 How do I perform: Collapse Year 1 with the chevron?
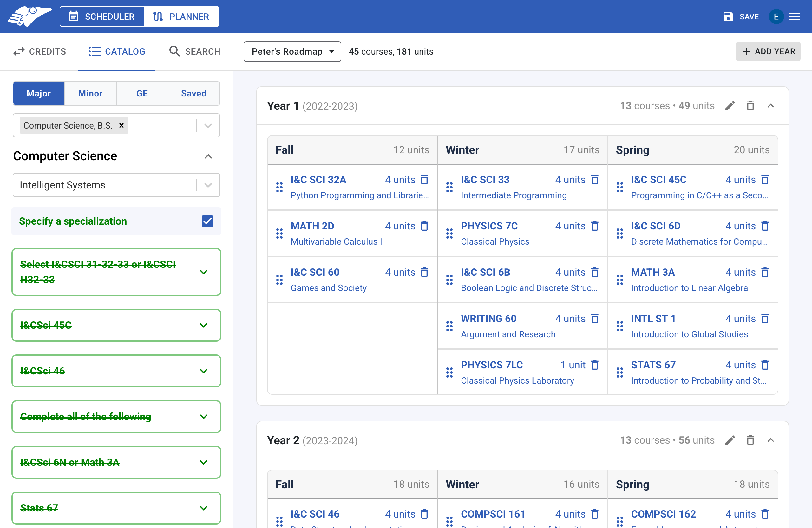(770, 106)
